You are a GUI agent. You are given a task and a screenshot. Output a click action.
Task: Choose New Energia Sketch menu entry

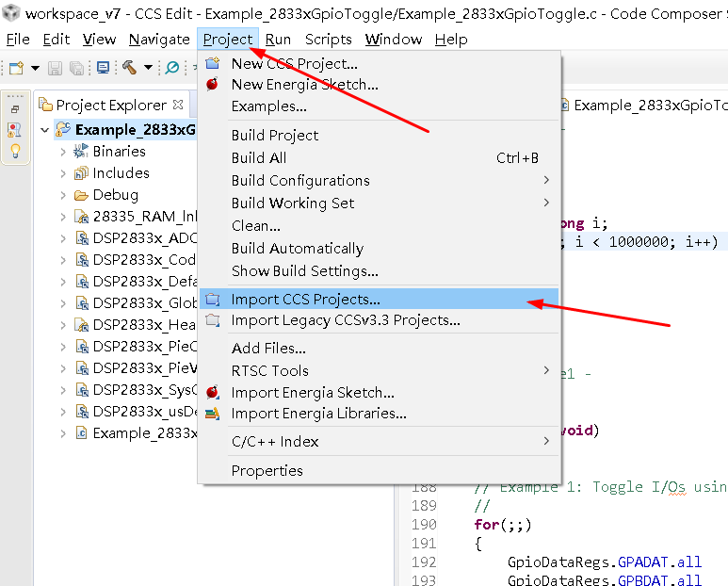[379, 85]
